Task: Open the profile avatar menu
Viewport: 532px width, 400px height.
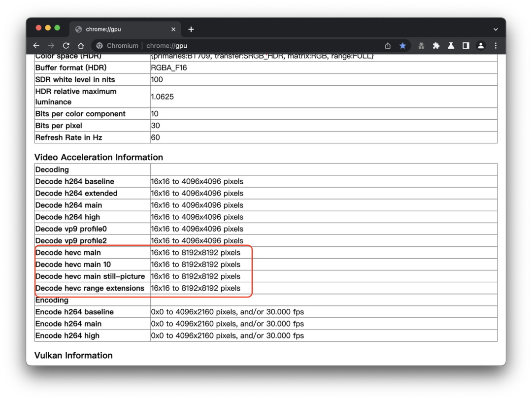Action: pos(481,45)
